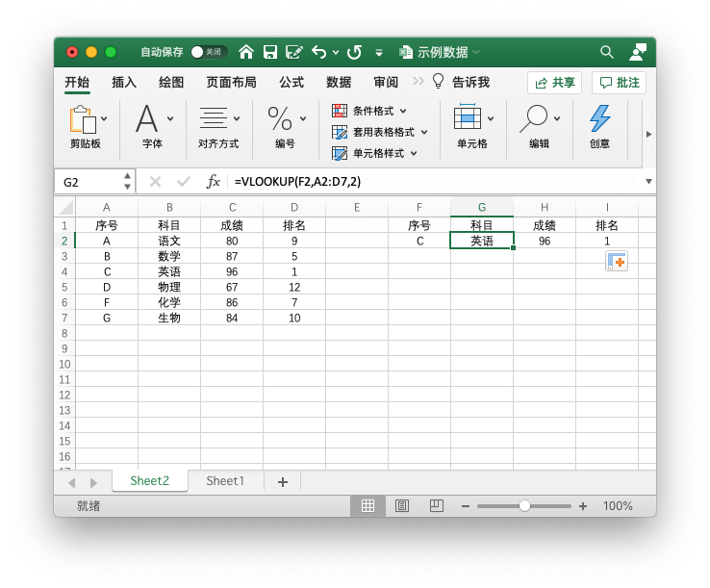Click the 批注 (Comments) button
The image size is (710, 588).
618,83
